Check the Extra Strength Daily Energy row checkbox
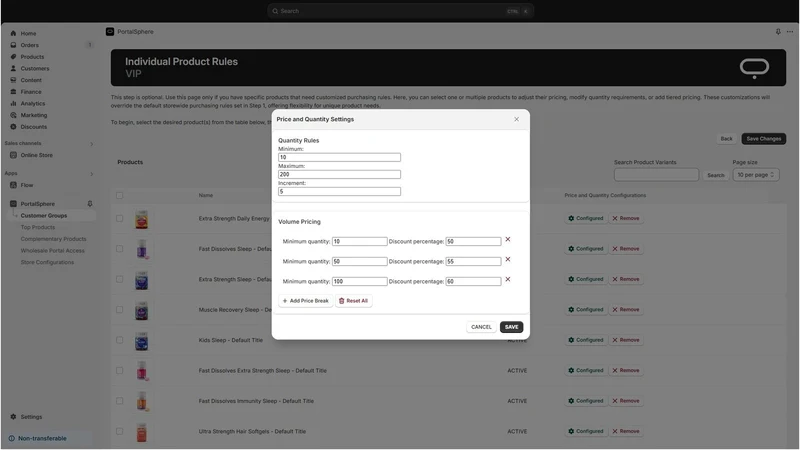This screenshot has height=450, width=800. click(119, 218)
